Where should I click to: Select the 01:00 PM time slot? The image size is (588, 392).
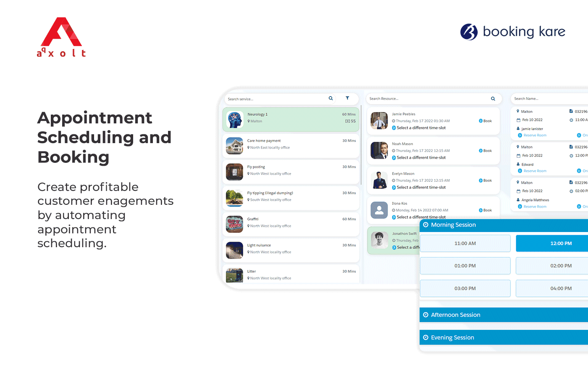pos(465,266)
